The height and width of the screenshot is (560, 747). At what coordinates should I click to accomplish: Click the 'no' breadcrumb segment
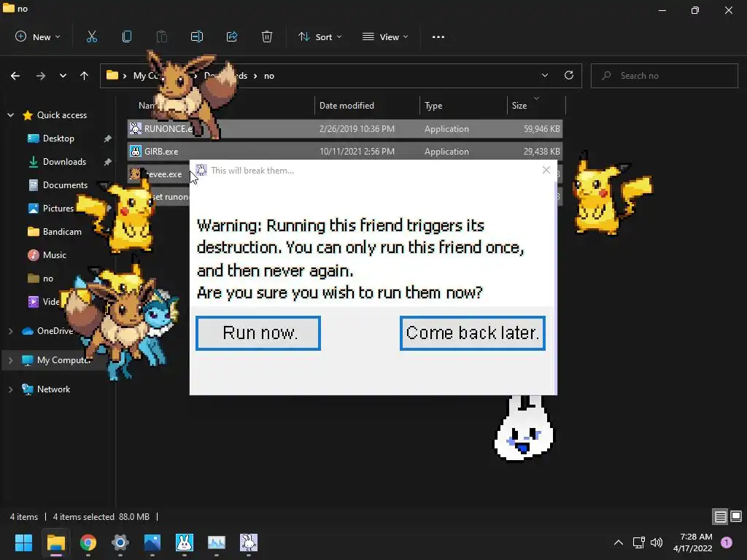pyautogui.click(x=269, y=76)
